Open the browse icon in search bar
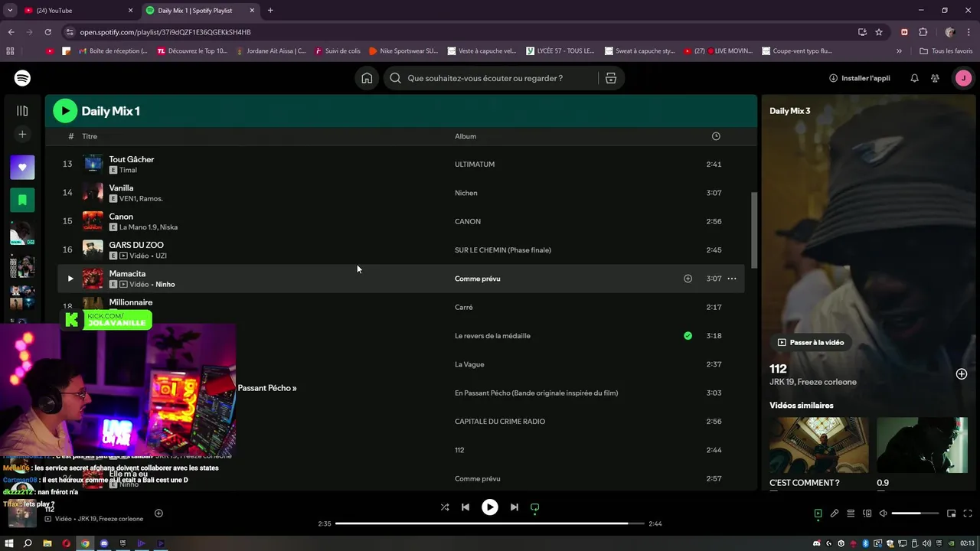Viewport: 980px width, 551px height. pos(610,78)
